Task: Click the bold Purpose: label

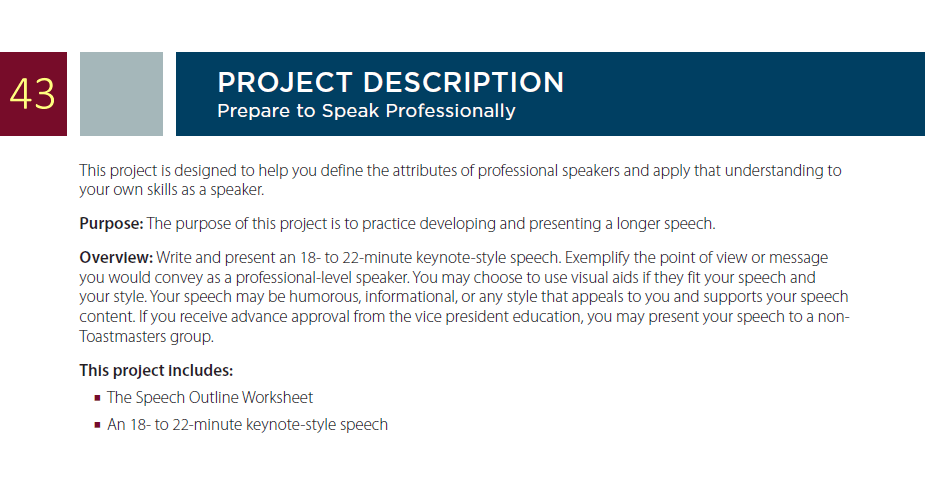Action: pyautogui.click(x=111, y=224)
